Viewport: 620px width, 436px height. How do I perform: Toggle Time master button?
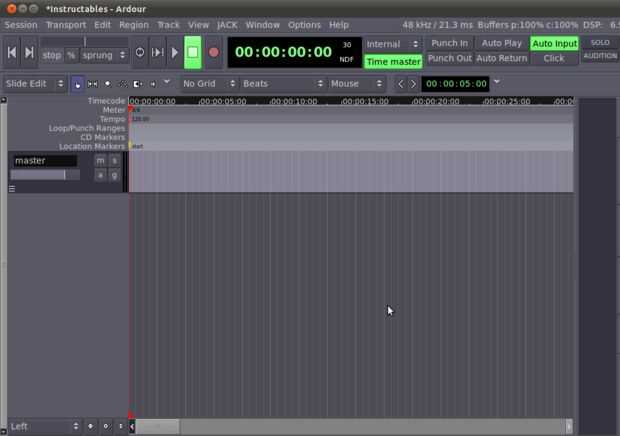coord(393,62)
